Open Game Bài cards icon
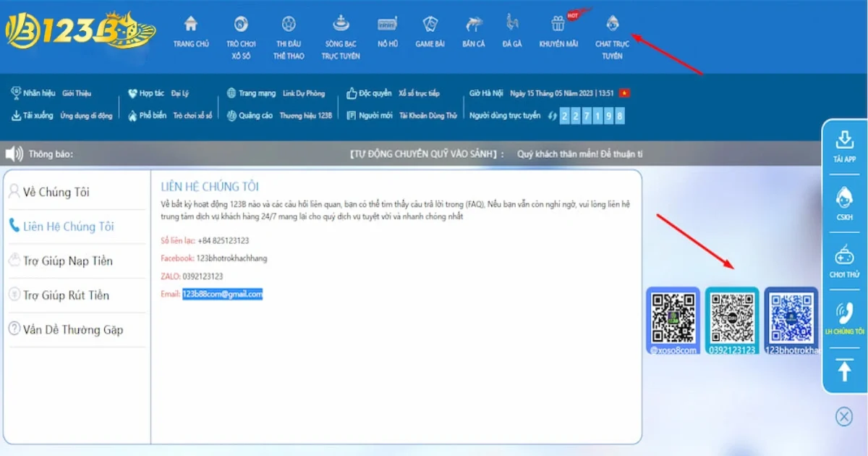Image resolution: width=868 pixels, height=456 pixels. (430, 24)
